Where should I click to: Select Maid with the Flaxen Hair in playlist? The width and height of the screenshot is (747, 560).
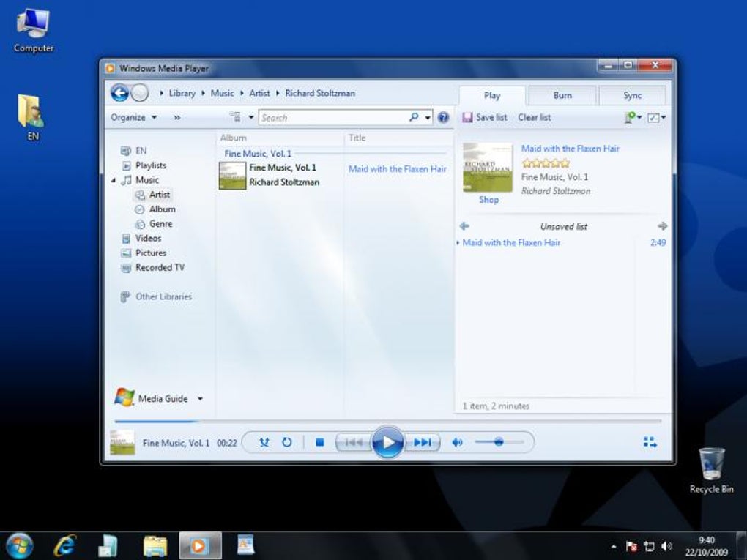coord(511,242)
